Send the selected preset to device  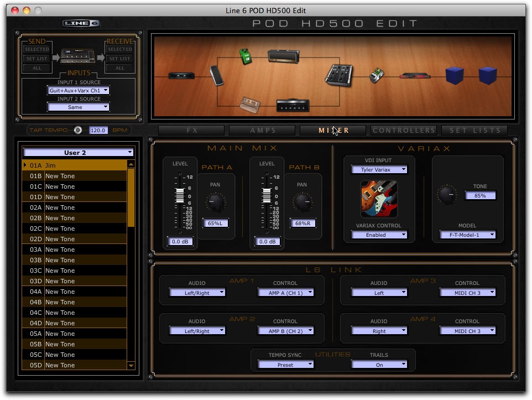click(x=36, y=49)
